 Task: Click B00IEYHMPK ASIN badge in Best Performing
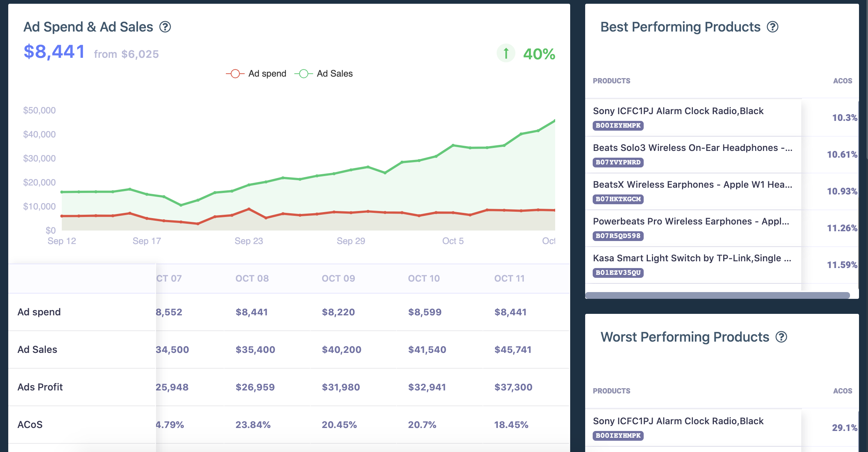[618, 126]
